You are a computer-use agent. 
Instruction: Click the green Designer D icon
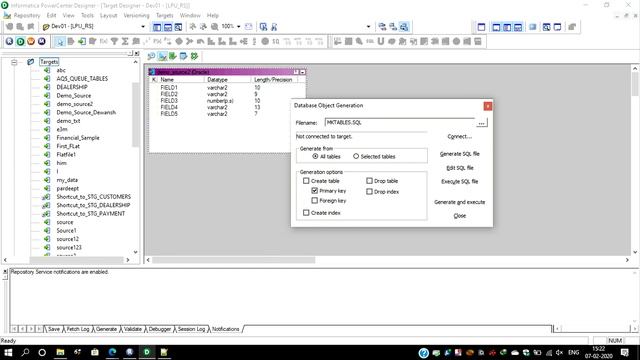point(20,41)
